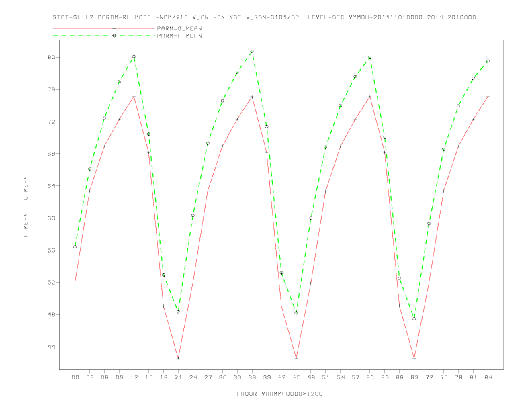Click the x-axis tick label 45
The height and width of the screenshot is (411, 532).
click(296, 377)
